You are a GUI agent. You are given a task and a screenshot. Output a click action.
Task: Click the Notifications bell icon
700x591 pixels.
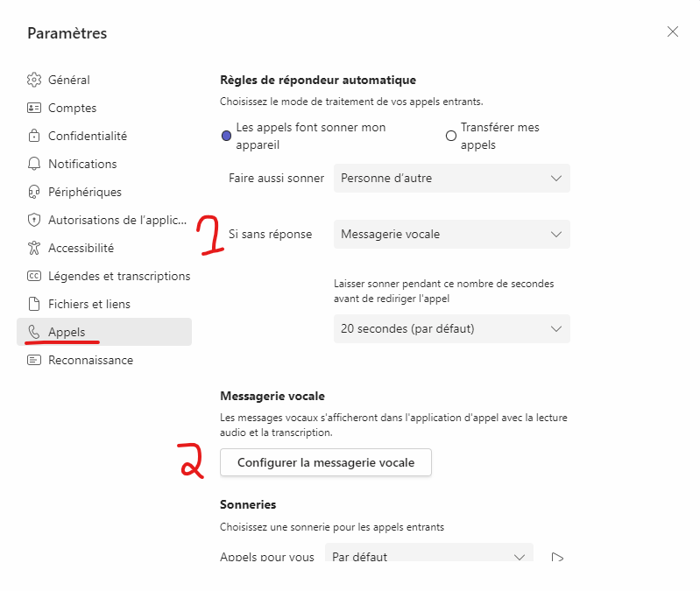34,164
